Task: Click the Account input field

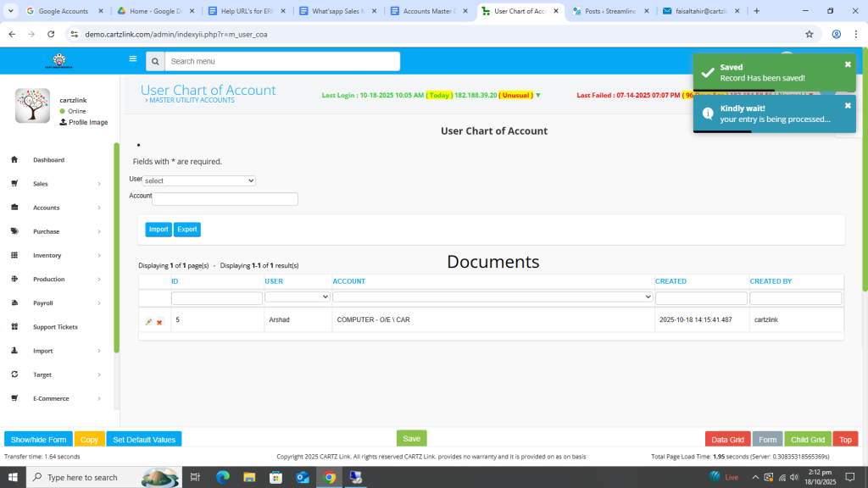Action: pos(225,199)
